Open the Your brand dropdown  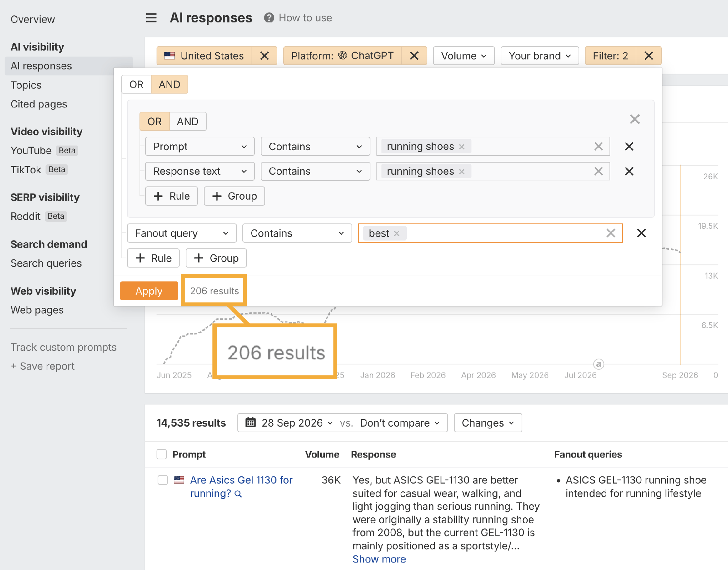[540, 56]
